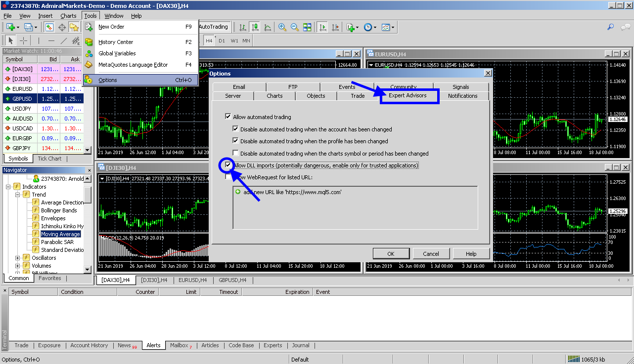Confirm the Options dialog with OK
The image size is (634, 364).
[391, 254]
